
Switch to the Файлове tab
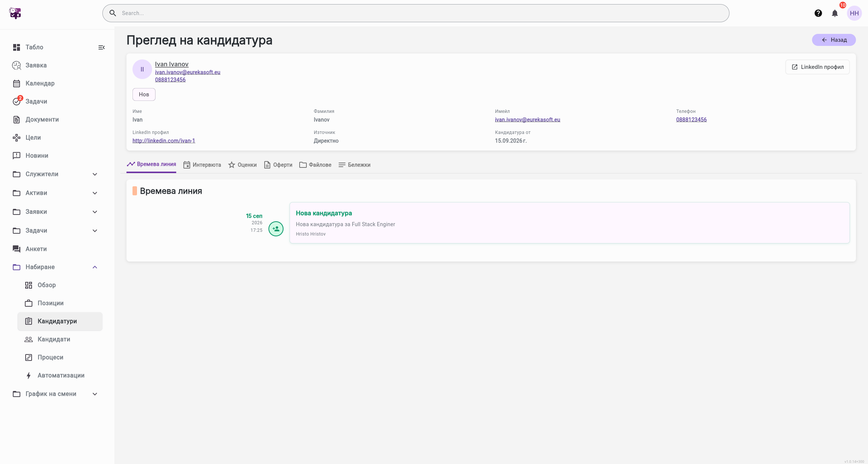coord(315,165)
